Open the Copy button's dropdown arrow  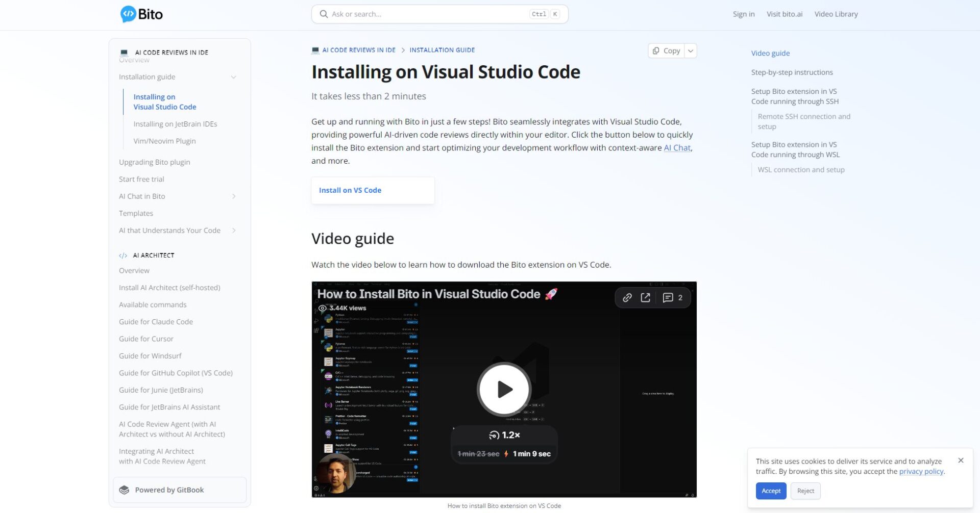tap(690, 50)
